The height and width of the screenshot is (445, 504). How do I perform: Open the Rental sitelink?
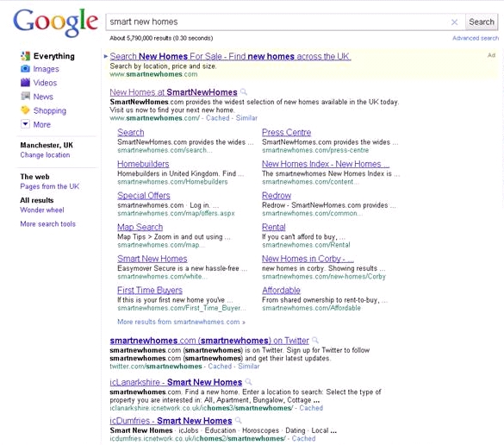point(273,227)
